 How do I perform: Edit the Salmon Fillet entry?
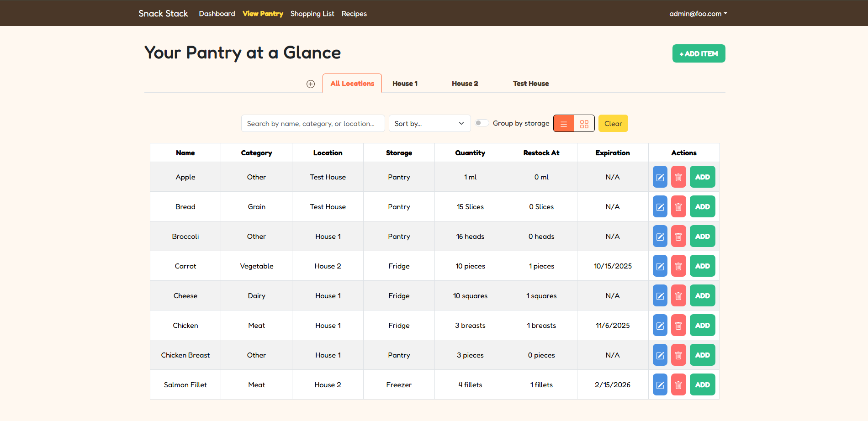pos(660,384)
